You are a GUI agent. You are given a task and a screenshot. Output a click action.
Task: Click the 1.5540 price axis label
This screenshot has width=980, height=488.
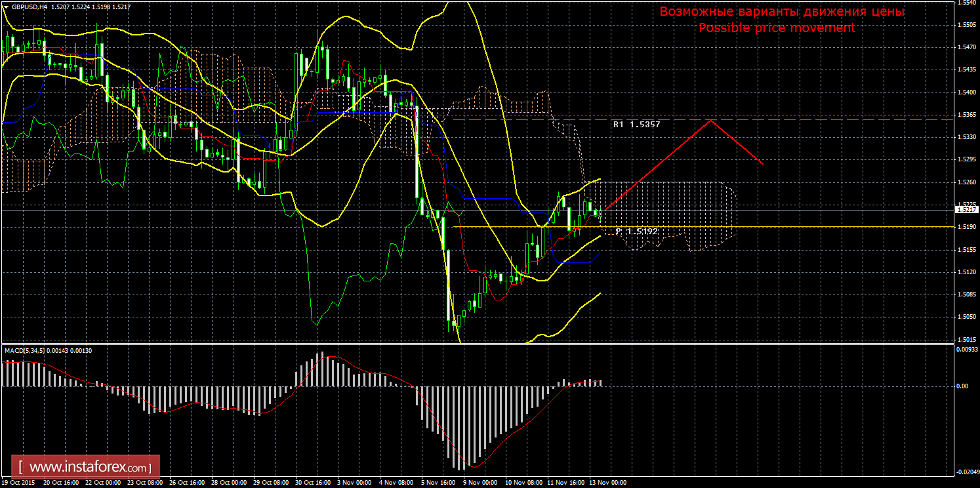pyautogui.click(x=966, y=3)
